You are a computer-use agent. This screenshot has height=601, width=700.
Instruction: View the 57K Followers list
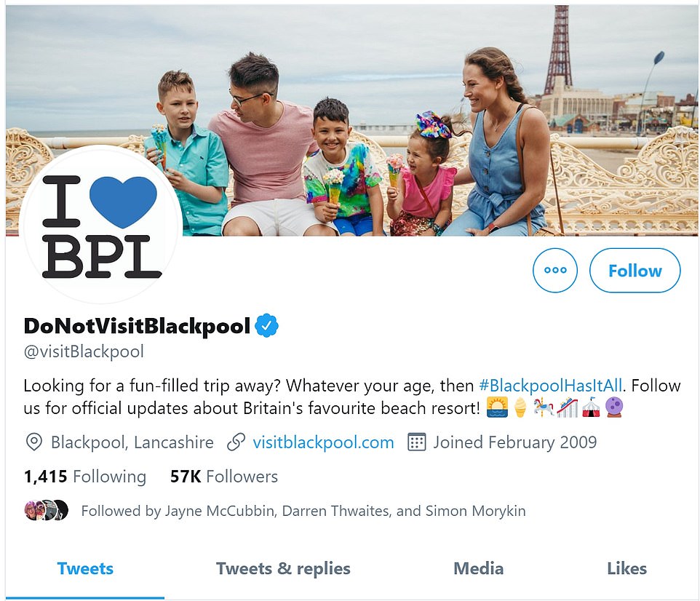click(x=224, y=477)
